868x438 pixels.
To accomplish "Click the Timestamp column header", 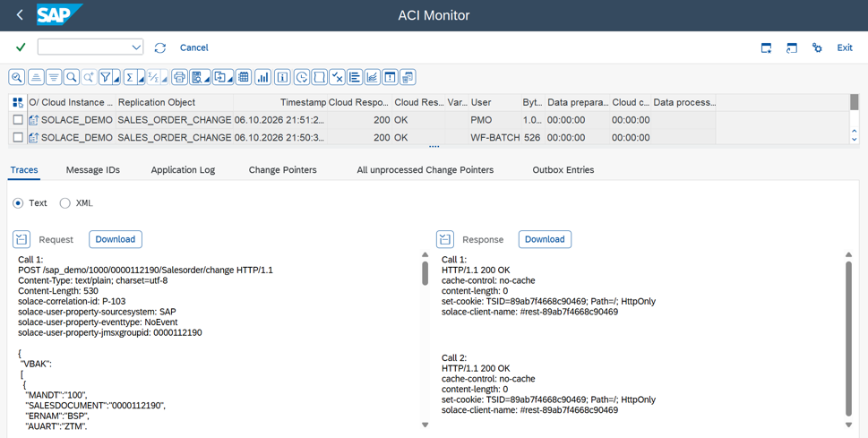I will [280, 102].
